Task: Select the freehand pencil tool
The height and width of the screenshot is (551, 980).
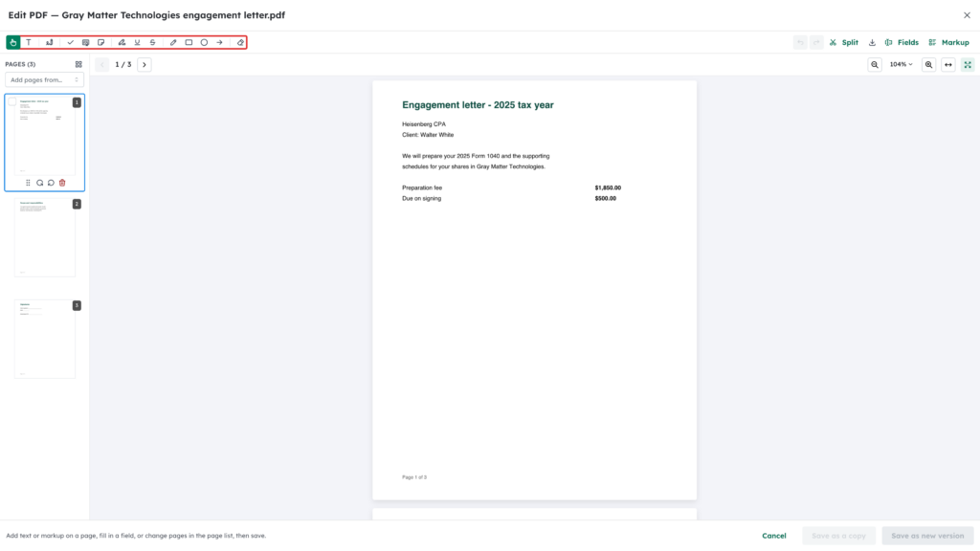Action: 173,42
